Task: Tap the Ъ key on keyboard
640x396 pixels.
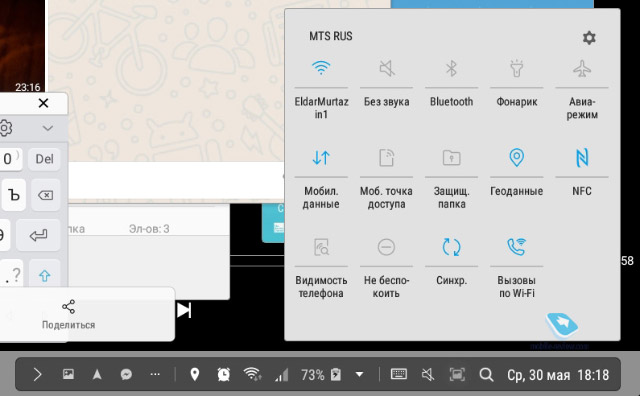Action: coord(14,195)
